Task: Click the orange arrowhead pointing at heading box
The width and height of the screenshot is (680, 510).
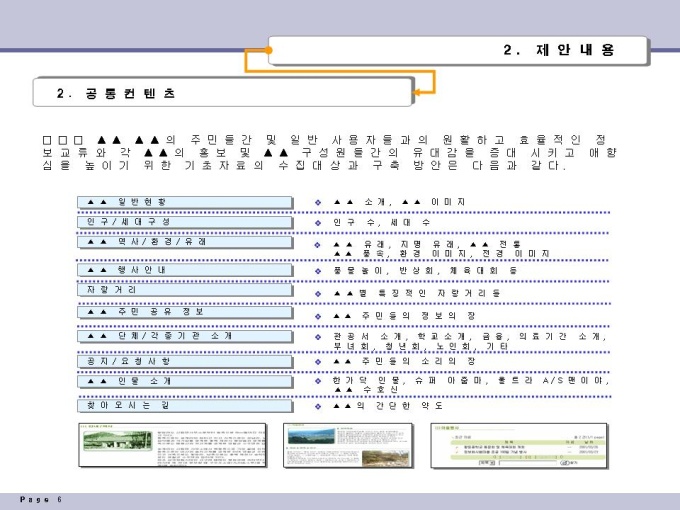Action: click(x=416, y=92)
